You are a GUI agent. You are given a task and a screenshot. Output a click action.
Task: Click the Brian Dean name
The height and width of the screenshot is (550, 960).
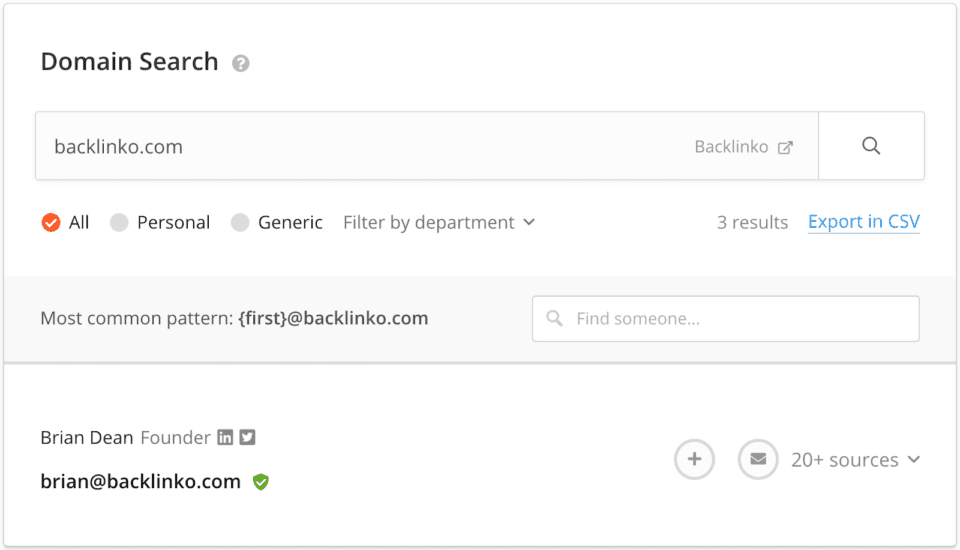click(x=86, y=438)
